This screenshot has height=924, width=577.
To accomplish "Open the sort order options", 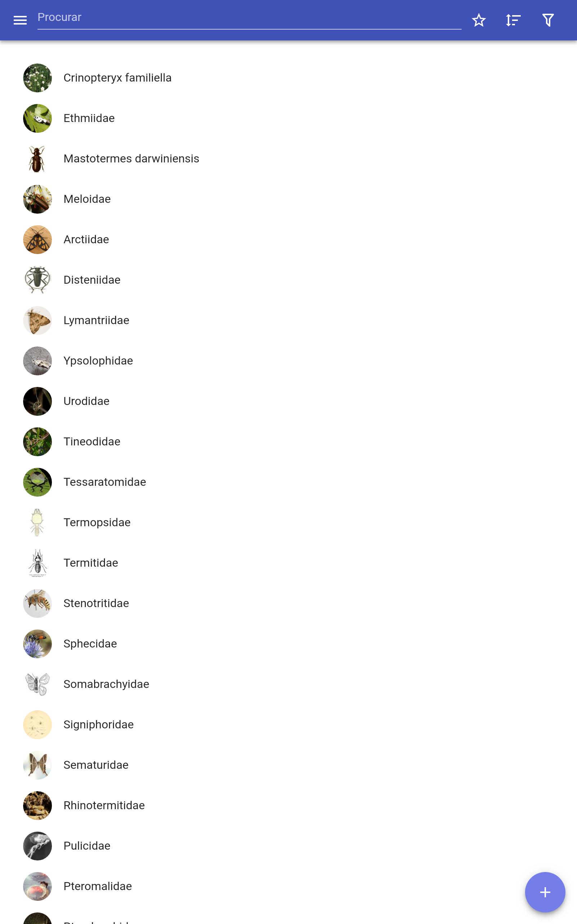I will coord(513,20).
